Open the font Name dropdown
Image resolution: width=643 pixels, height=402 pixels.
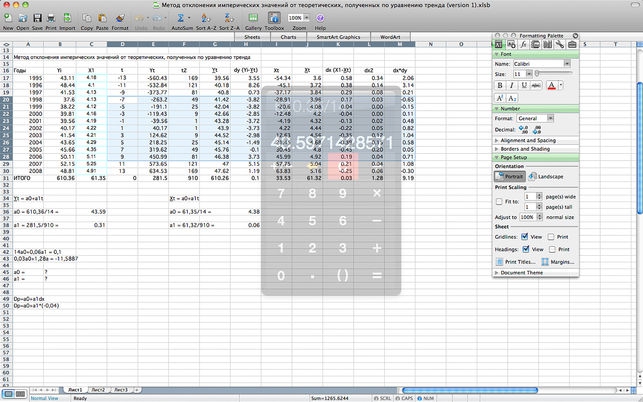tap(567, 64)
